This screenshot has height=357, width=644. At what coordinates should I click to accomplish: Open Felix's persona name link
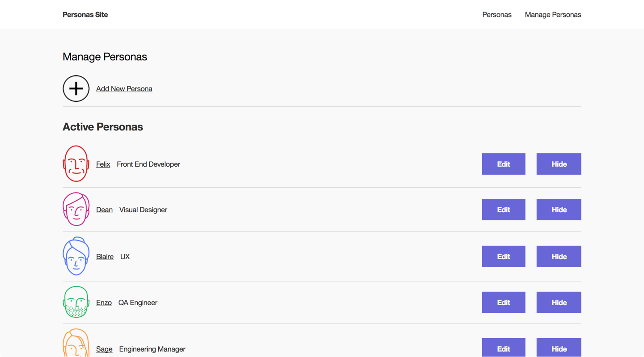tap(103, 164)
